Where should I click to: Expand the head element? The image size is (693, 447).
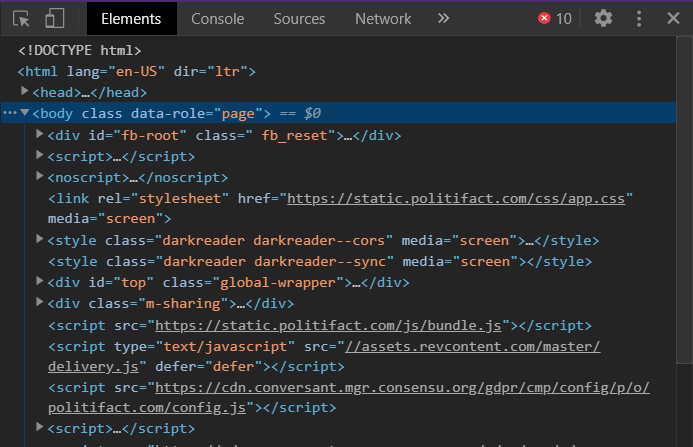[x=25, y=91]
